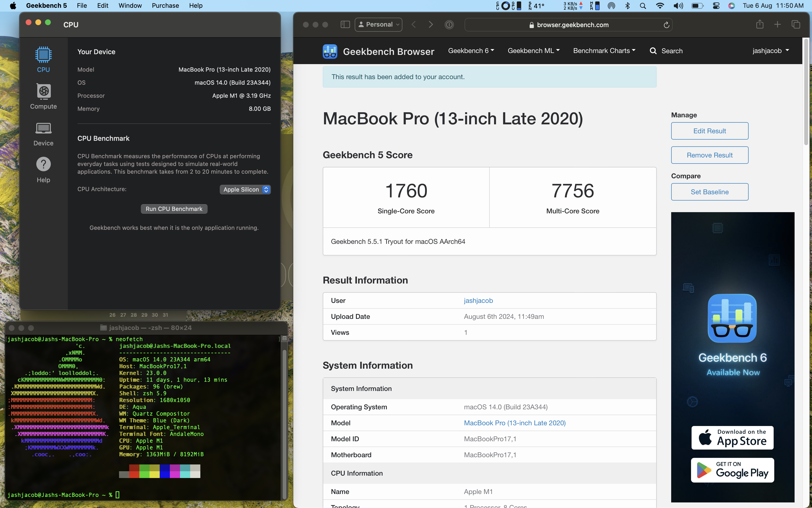Open the File menu
The width and height of the screenshot is (812, 508).
coord(82,6)
